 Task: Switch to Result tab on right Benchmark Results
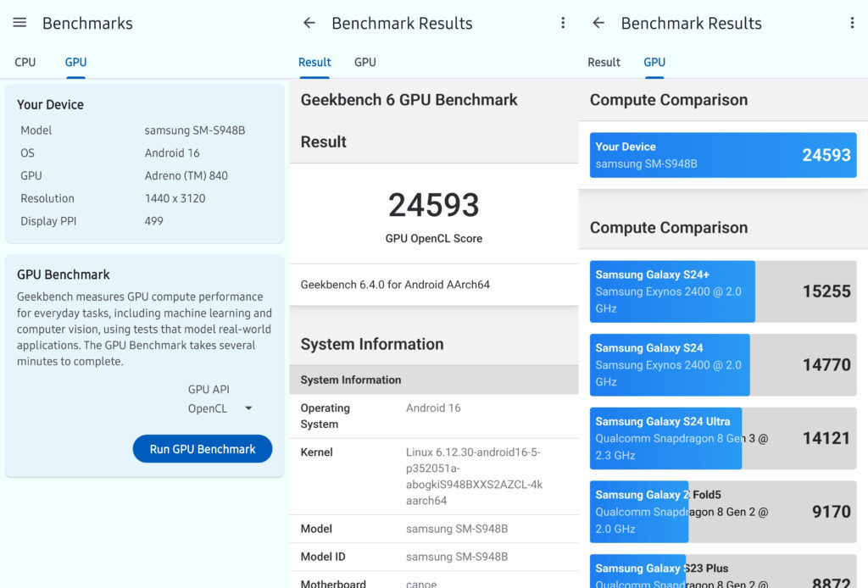point(604,62)
